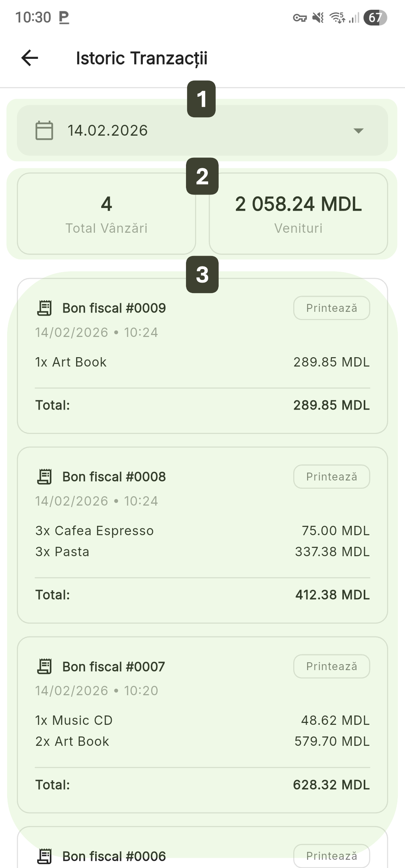Image resolution: width=405 pixels, height=868 pixels.
Task: Open the 14.02.2026 date selector
Action: click(x=202, y=130)
